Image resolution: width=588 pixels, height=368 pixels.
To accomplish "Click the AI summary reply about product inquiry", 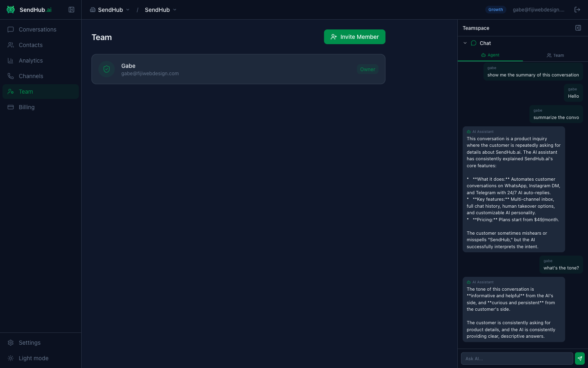I will click(x=514, y=189).
